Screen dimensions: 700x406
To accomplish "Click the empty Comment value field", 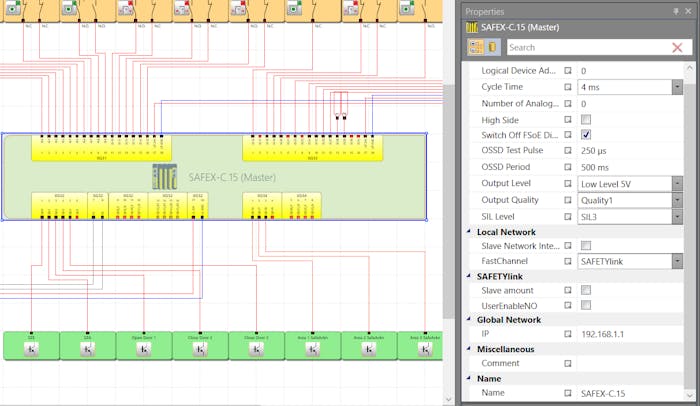I will pos(629,364).
